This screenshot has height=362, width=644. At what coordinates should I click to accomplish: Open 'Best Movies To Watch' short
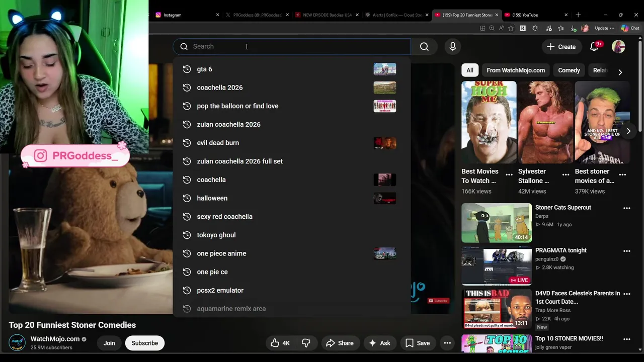click(x=489, y=123)
